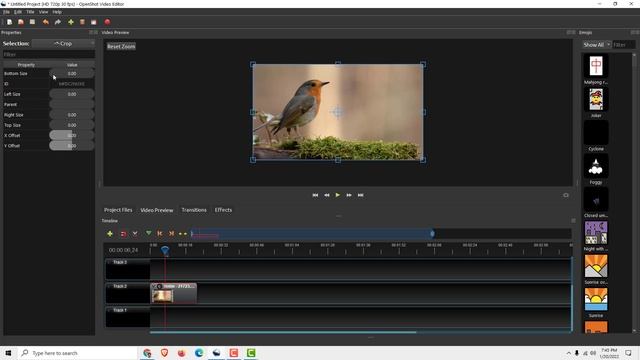Viewport: 640px width, 360px height.
Task: Click the Redo arrow in toolbar
Action: point(58,22)
